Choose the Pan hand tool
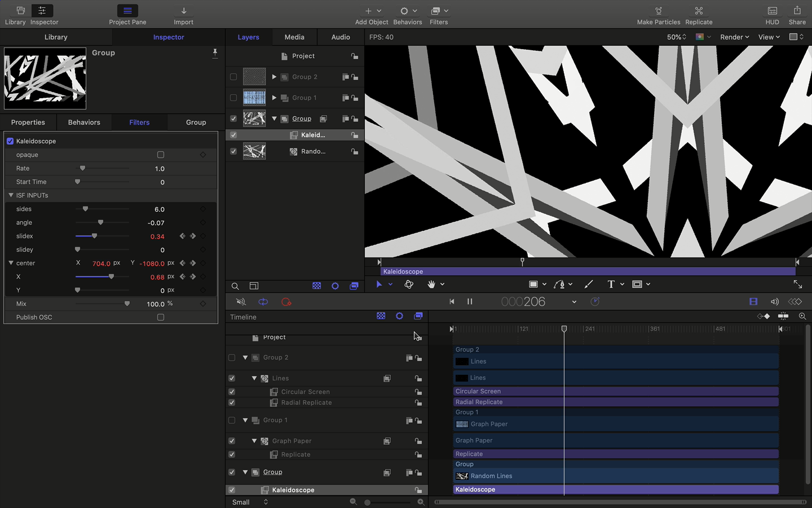This screenshot has width=812, height=508. 431,284
